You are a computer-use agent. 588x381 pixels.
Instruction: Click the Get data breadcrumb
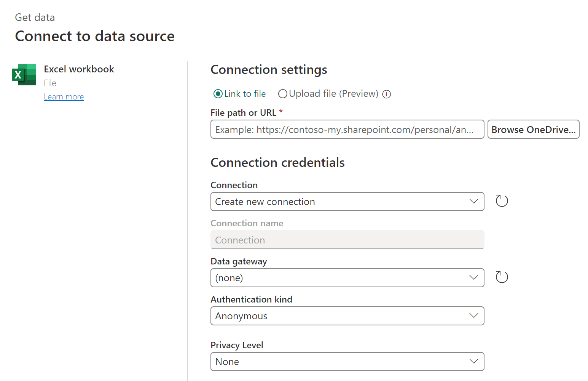[x=35, y=17]
